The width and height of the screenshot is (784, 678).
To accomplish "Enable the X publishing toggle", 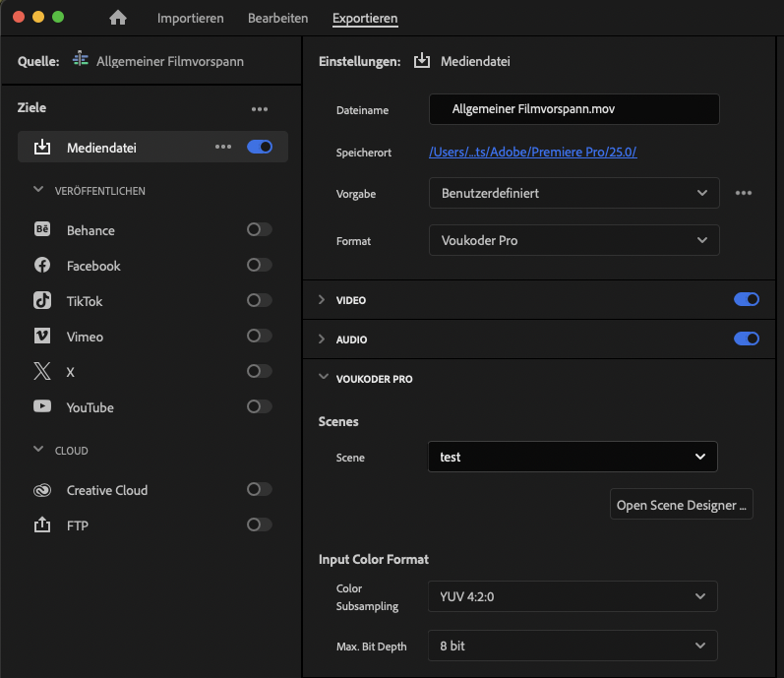I will pyautogui.click(x=260, y=371).
